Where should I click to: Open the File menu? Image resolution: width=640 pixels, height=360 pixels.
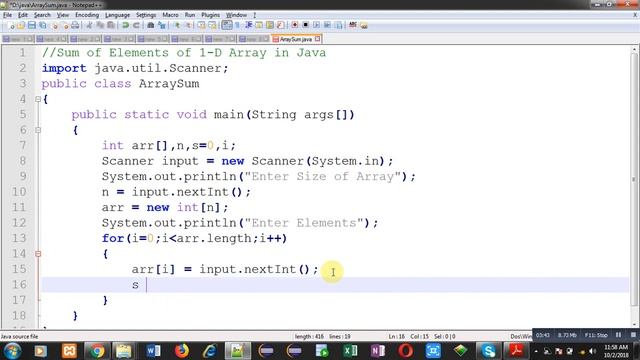coord(7,15)
